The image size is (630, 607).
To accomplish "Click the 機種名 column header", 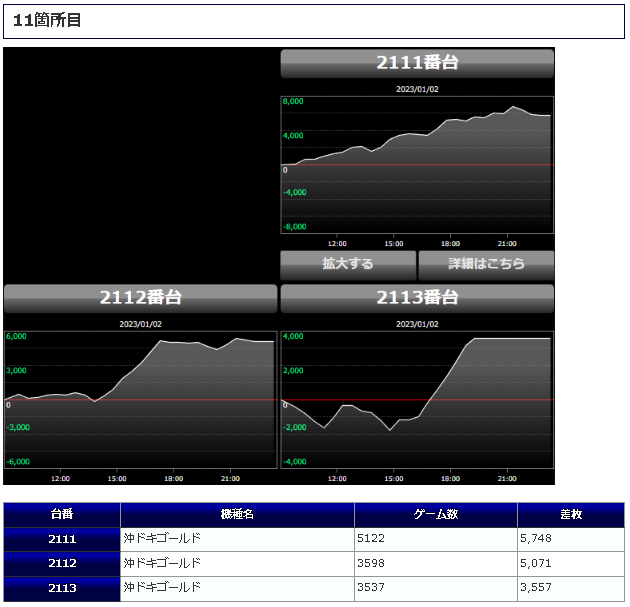I will [237, 515].
